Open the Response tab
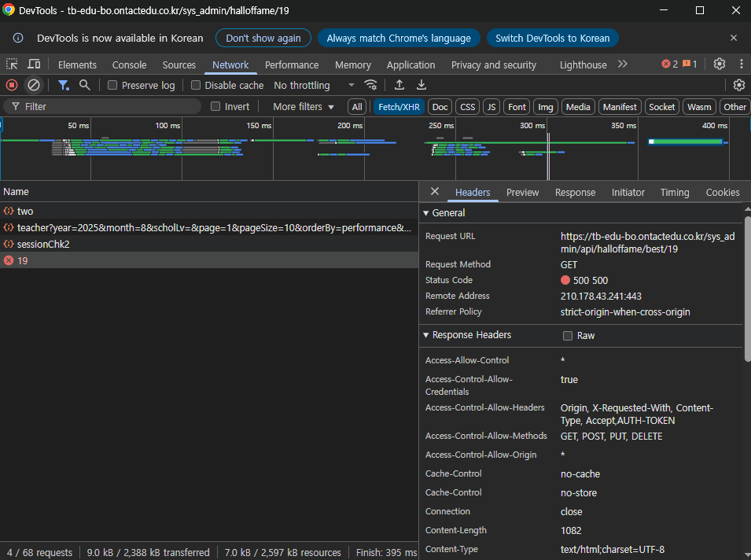The width and height of the screenshot is (751, 560). point(575,192)
